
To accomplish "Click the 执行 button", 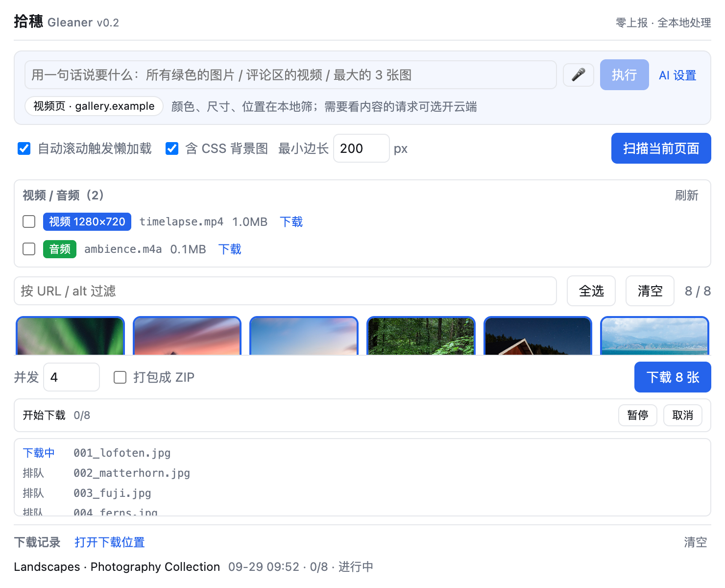I will pos(624,75).
